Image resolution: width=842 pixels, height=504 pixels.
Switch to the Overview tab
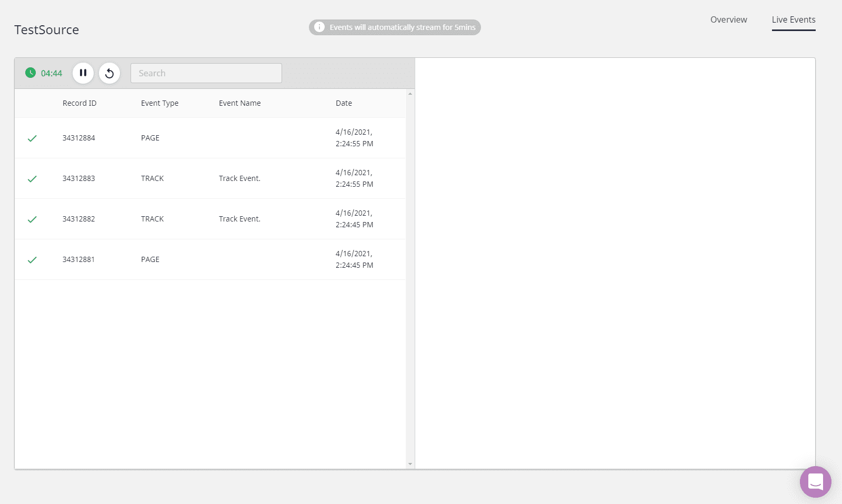coord(728,20)
